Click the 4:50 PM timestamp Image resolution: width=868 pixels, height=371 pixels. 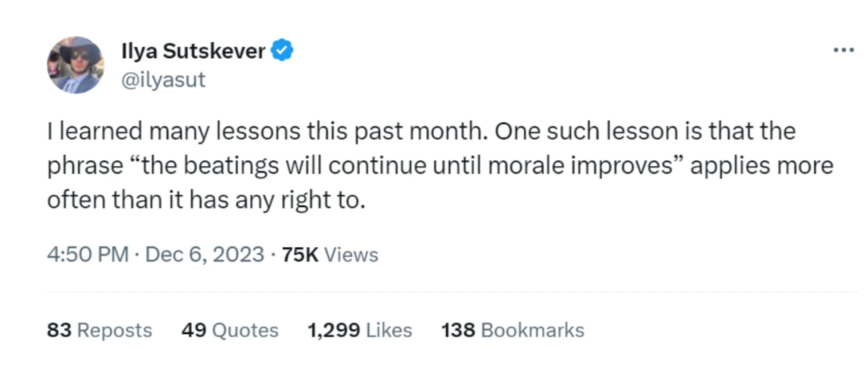[x=88, y=255]
